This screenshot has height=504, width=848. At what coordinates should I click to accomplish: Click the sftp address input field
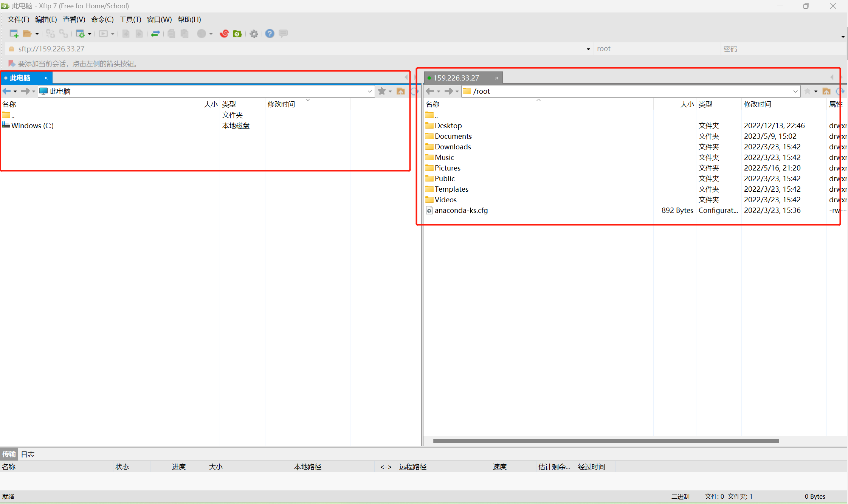[299, 49]
